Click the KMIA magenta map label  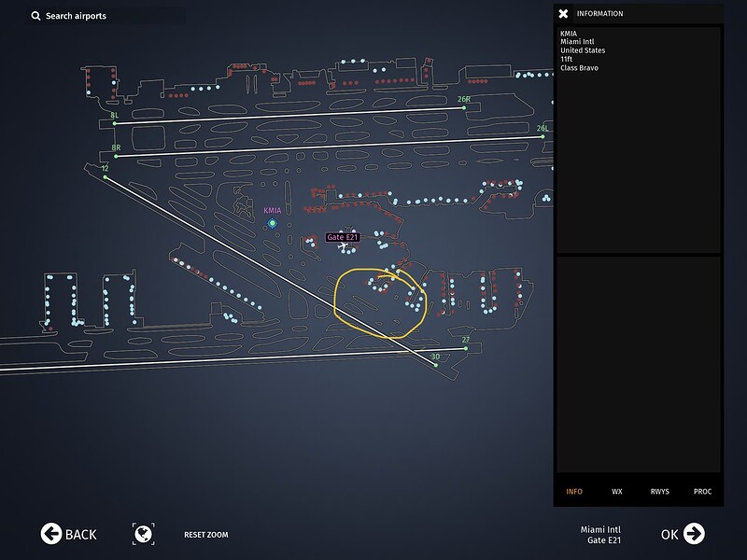(x=273, y=211)
